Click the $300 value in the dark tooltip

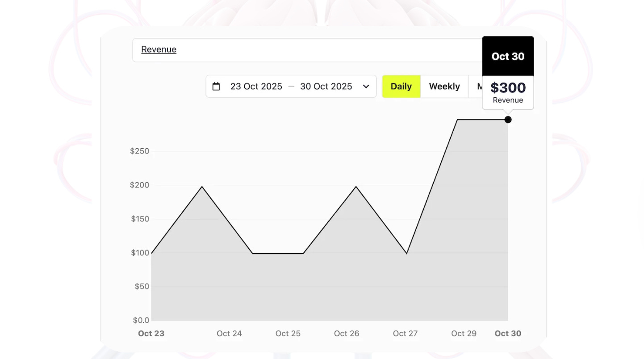[x=508, y=88]
